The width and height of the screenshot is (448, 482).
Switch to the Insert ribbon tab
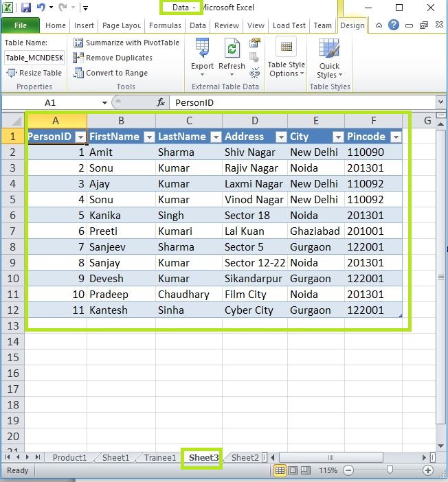84,25
